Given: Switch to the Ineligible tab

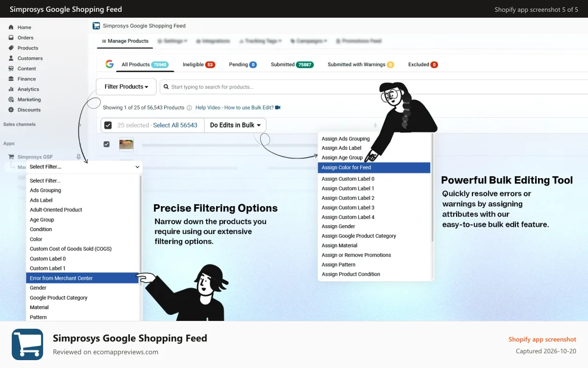Looking at the screenshot, I should pyautogui.click(x=199, y=64).
